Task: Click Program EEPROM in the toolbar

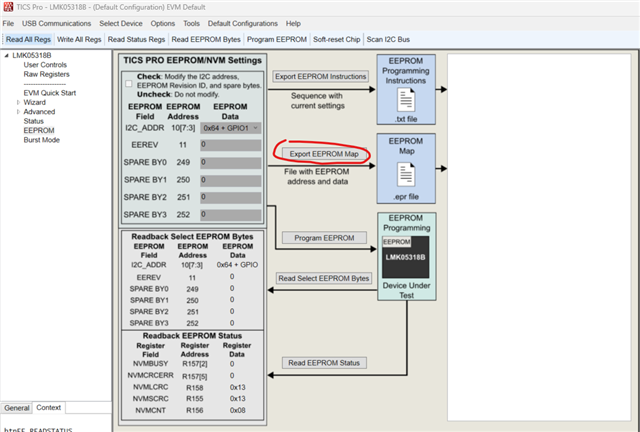Action: 277,39
